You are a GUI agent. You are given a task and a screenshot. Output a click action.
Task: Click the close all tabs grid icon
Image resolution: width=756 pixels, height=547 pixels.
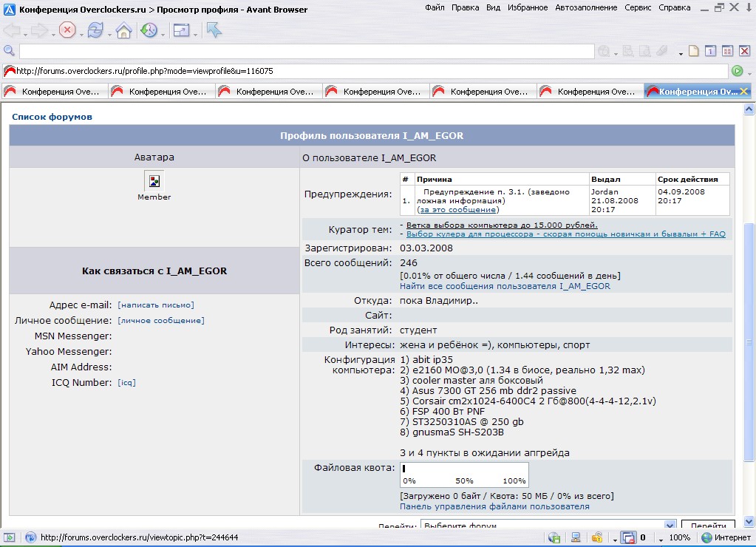[x=728, y=51]
